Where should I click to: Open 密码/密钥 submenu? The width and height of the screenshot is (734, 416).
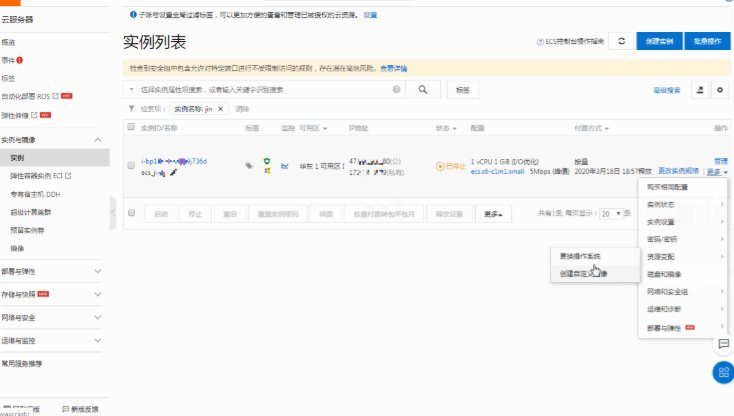[x=682, y=239]
